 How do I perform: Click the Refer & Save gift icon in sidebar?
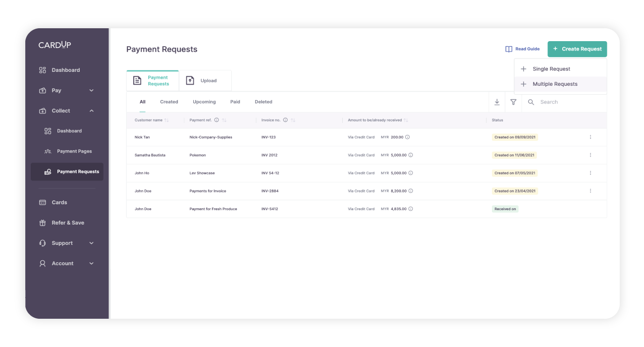42,223
